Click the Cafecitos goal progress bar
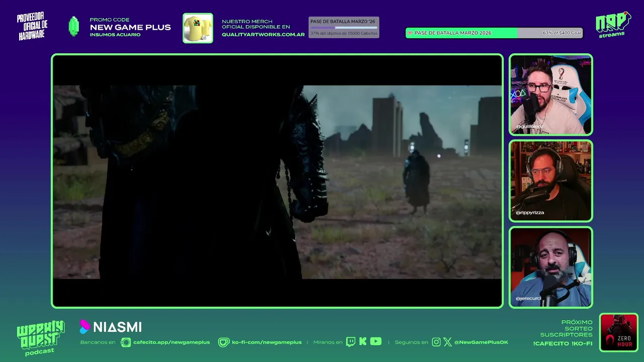The image size is (644, 362). click(x=344, y=28)
